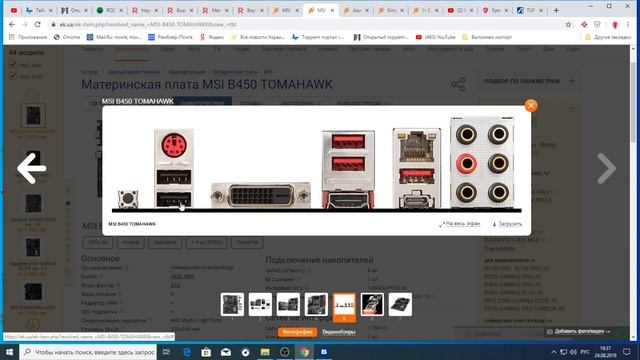Viewport: 640px width, 360px height.
Task: Click shield extension icon in toolbar
Action: [597, 24]
